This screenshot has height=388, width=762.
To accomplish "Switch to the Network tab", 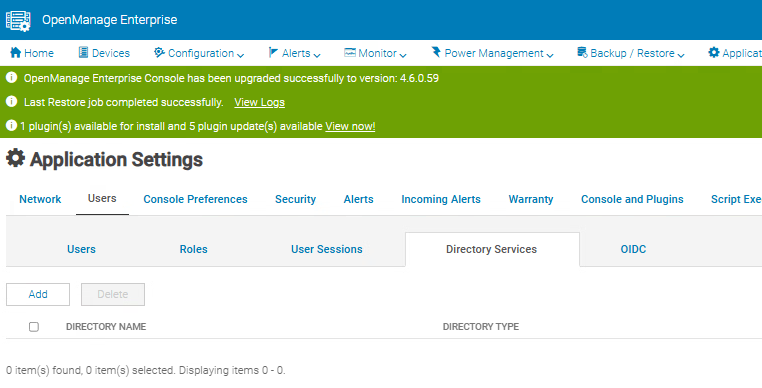I will pyautogui.click(x=40, y=199).
